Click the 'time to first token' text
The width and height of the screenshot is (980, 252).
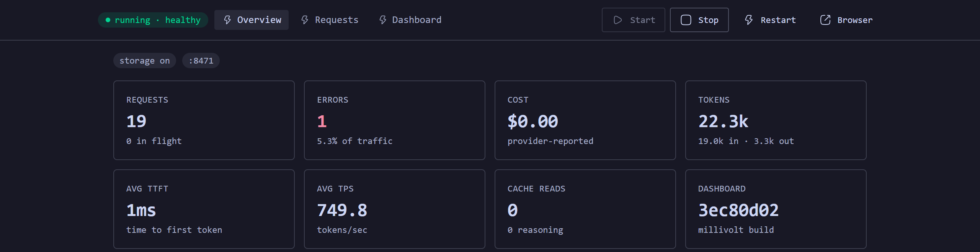[174, 230]
